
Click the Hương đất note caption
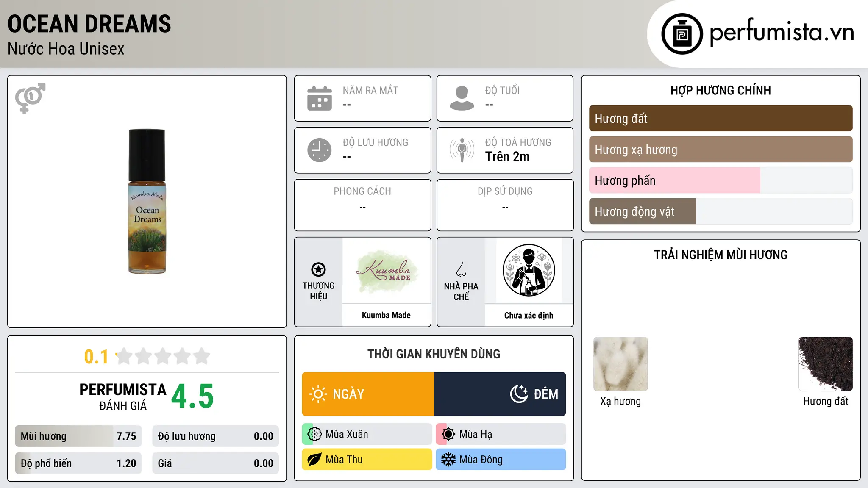pos(826,401)
